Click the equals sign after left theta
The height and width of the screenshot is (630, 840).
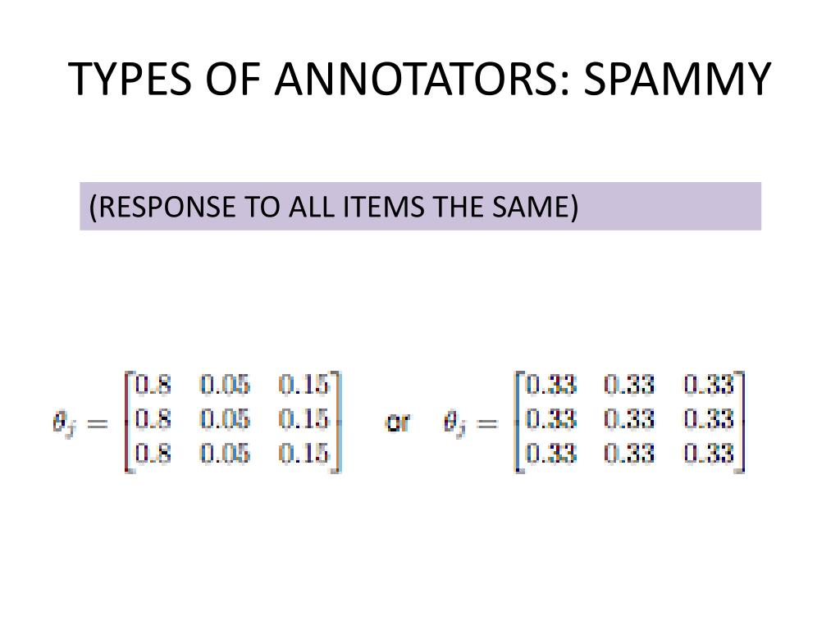click(x=98, y=424)
